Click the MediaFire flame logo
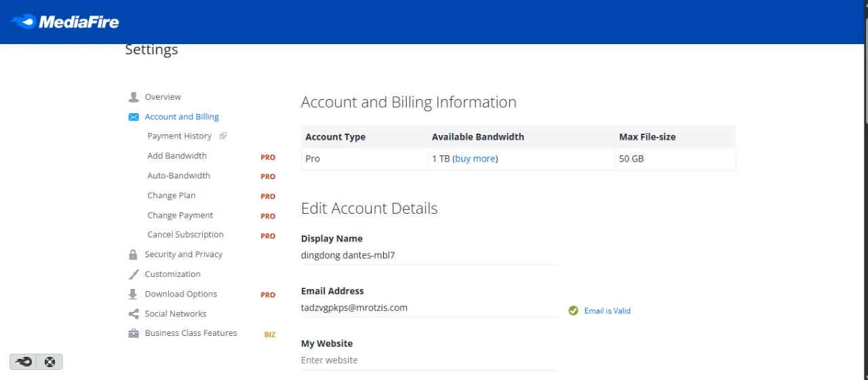 (22, 22)
